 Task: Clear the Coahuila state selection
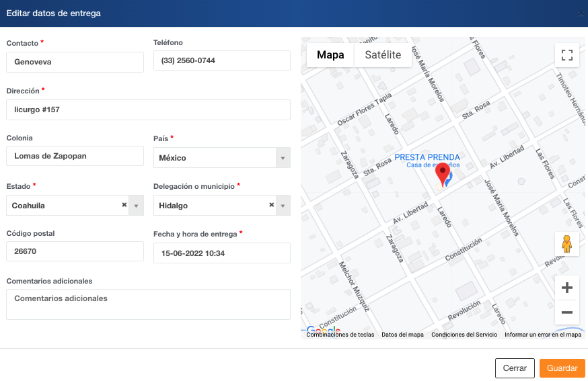[x=124, y=205]
